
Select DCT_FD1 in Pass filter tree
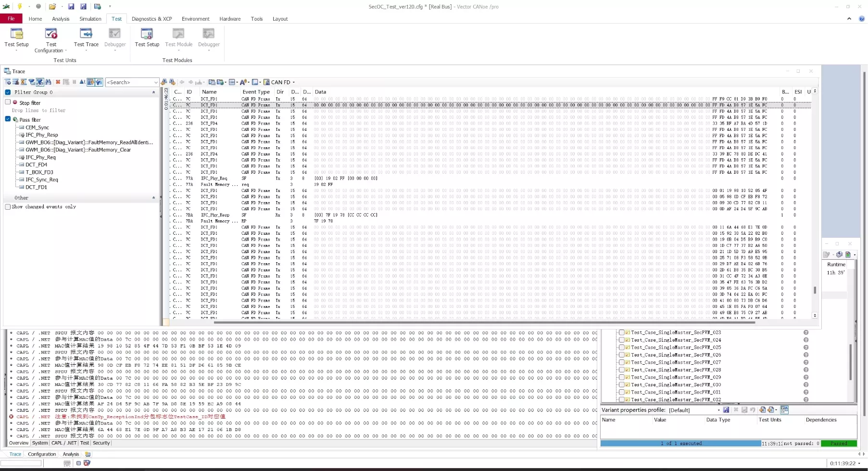(x=36, y=187)
